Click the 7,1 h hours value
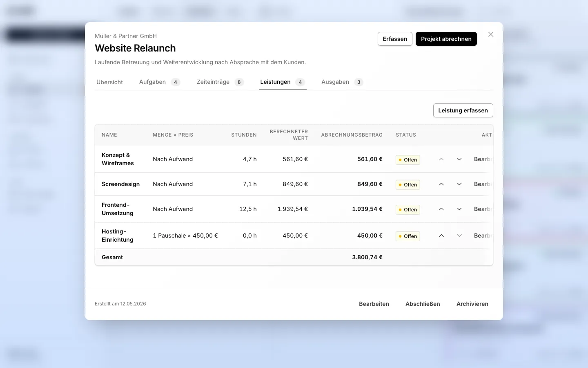The height and width of the screenshot is (368, 588). coord(250,184)
